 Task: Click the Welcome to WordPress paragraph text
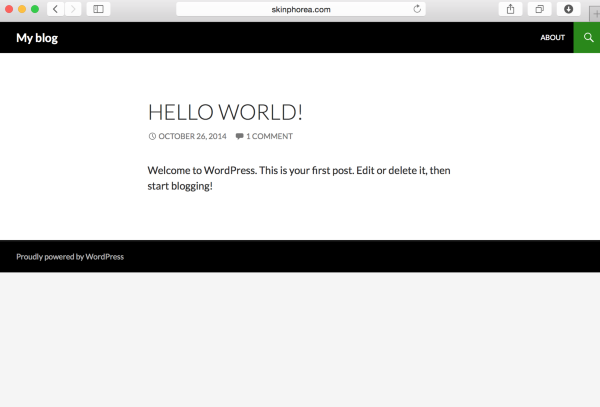coord(299,178)
